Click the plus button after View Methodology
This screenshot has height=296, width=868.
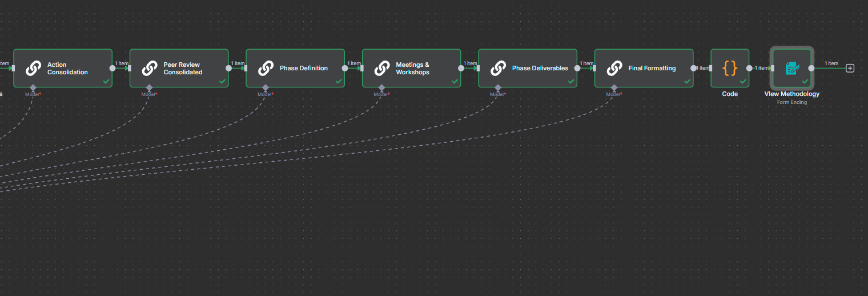850,68
